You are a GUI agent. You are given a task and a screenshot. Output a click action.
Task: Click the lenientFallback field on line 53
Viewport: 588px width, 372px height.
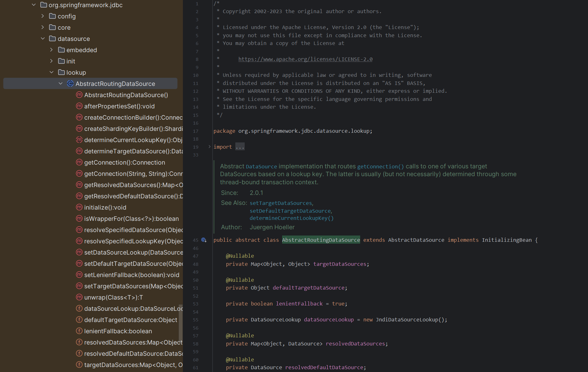point(299,304)
